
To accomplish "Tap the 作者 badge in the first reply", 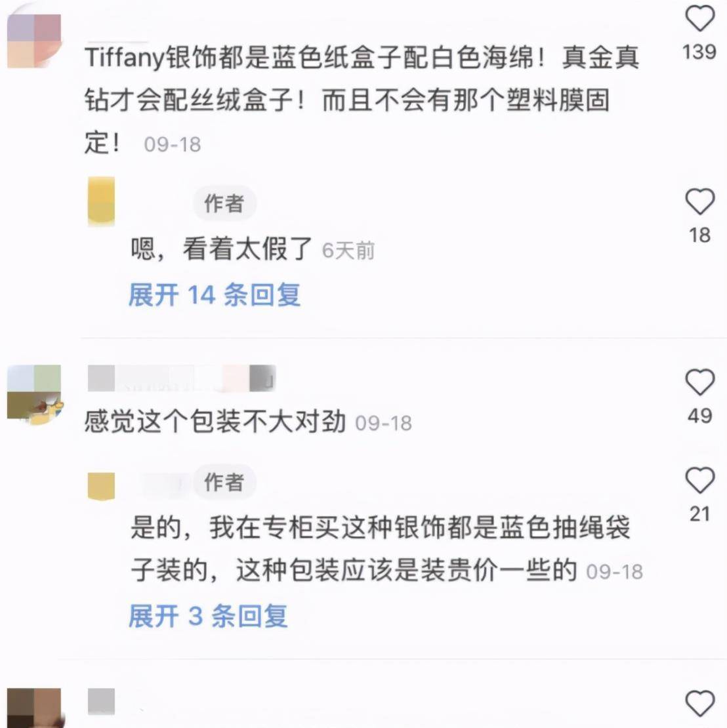I will coord(224,203).
